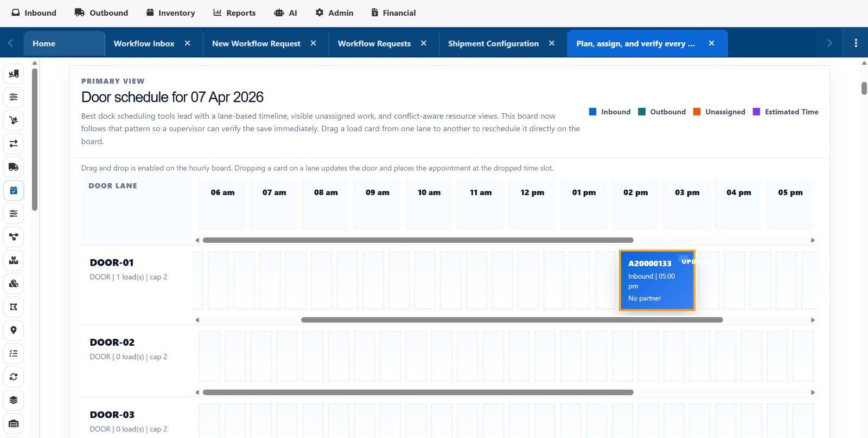This screenshot has height=438, width=868.
Task: Select the location pin sidebar icon
Action: pyautogui.click(x=14, y=330)
